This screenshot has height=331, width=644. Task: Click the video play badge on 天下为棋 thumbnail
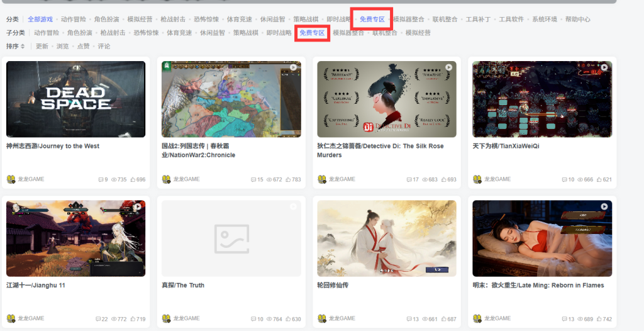(x=604, y=67)
